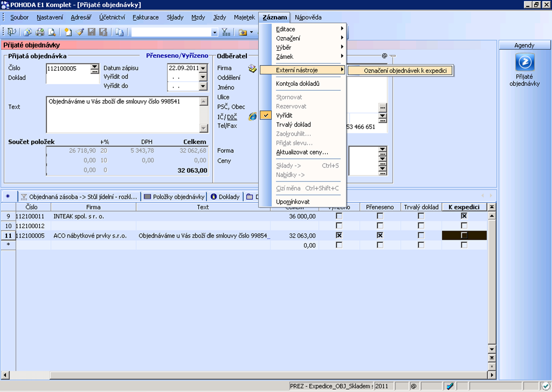This screenshot has width=552, height=392.
Task: Check Vyřízeno checkbox for INTEAK spol. row
Action: click(339, 216)
